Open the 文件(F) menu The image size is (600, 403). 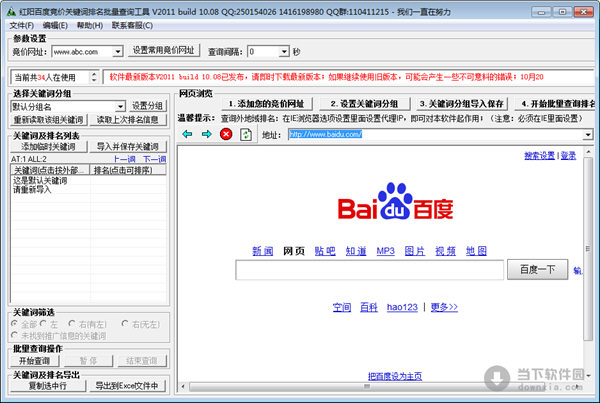coord(21,25)
